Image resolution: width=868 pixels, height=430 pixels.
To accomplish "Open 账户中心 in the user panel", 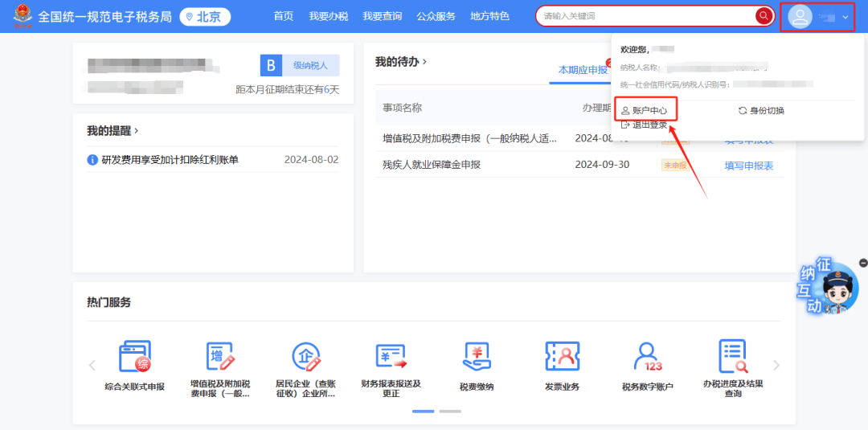I will [645, 111].
